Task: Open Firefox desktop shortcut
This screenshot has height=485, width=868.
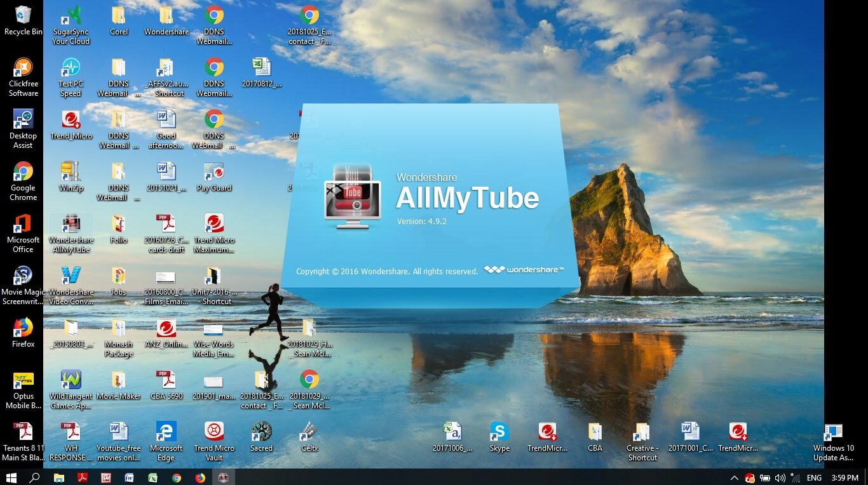Action: 24,333
